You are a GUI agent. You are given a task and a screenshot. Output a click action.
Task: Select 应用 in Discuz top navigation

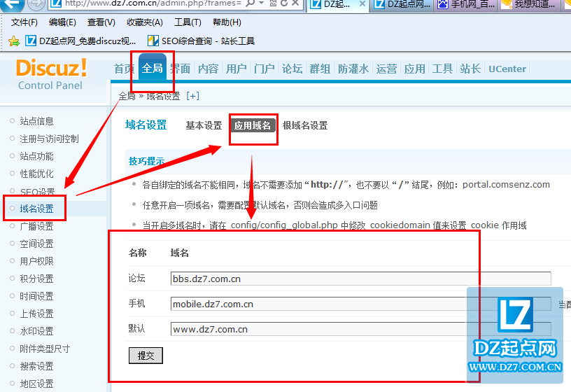(414, 69)
